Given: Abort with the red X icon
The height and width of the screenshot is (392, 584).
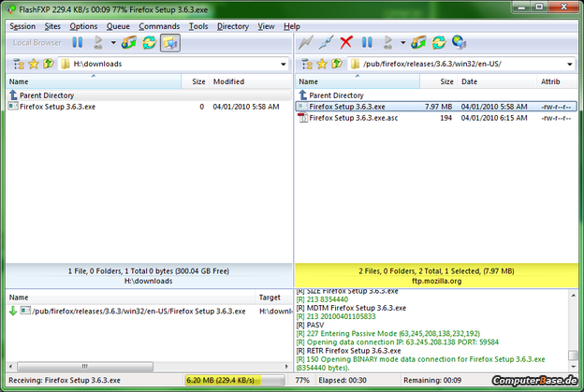Looking at the screenshot, I should (346, 42).
